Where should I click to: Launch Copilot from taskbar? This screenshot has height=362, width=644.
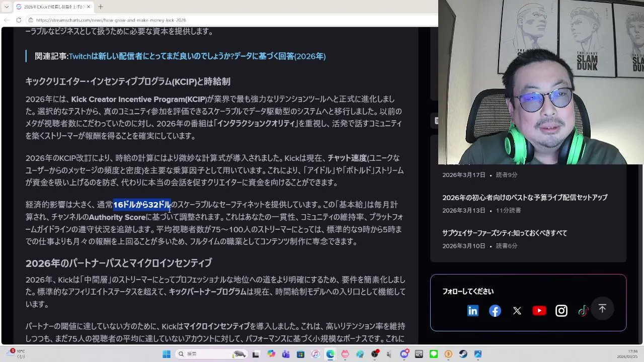[272, 354]
